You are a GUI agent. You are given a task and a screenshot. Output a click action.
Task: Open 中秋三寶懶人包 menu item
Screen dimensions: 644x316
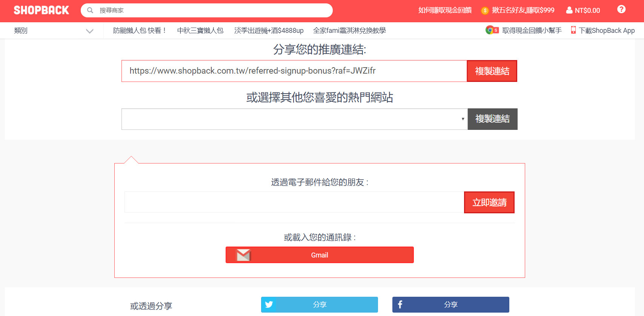click(200, 31)
